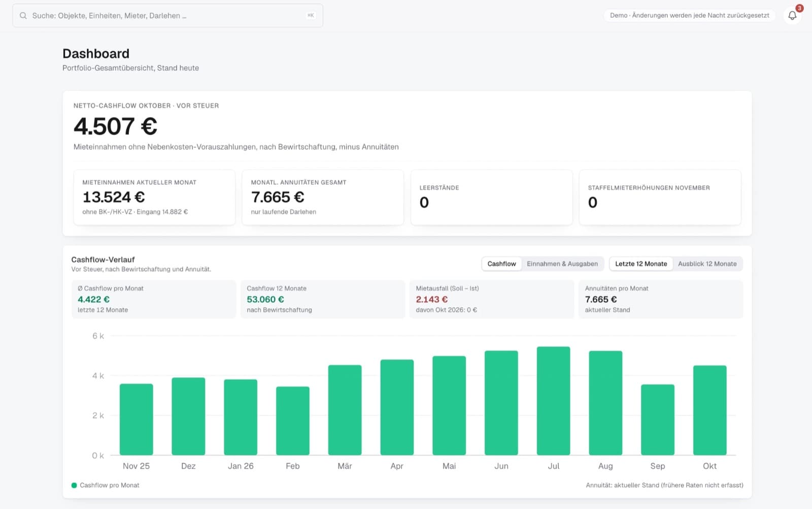Screen dimensions: 812x509
Task: Click the Jan 26 cashflow bar
Action: (241, 418)
